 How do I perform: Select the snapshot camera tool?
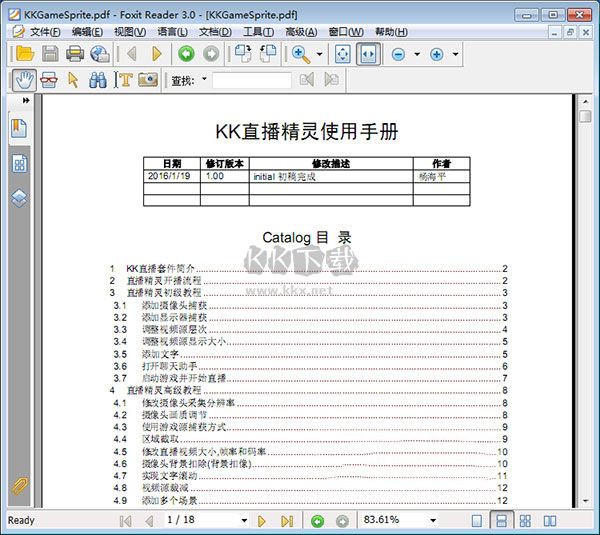pos(148,80)
